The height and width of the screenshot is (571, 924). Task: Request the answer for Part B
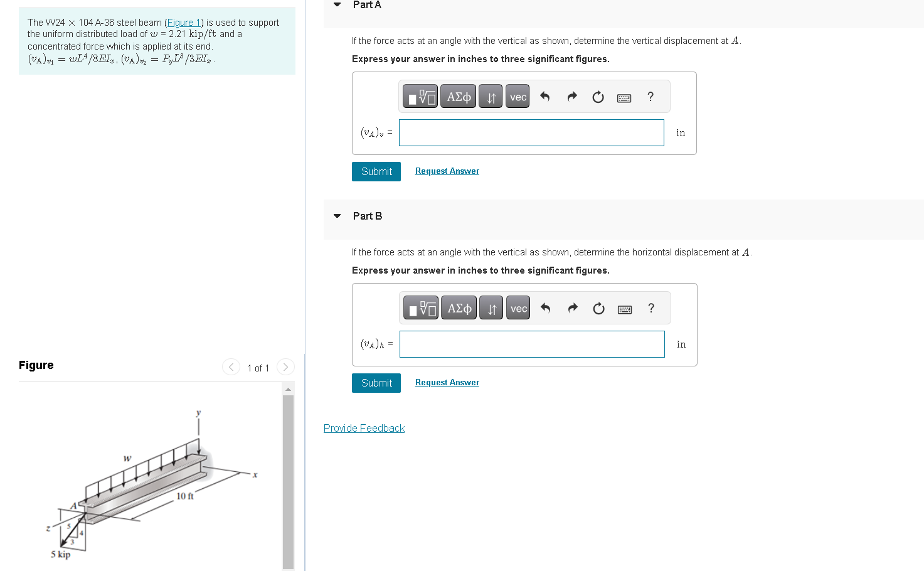[x=447, y=382]
